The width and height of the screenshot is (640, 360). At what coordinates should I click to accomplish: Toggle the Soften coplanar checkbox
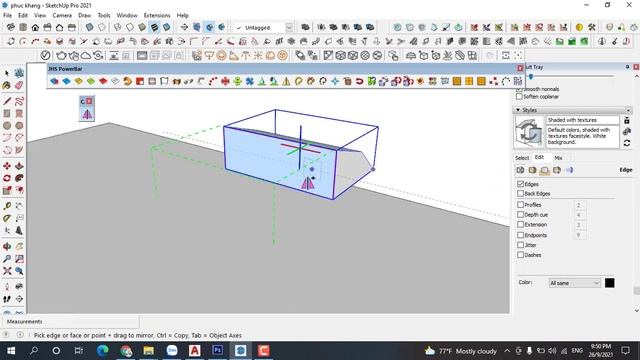pos(519,97)
